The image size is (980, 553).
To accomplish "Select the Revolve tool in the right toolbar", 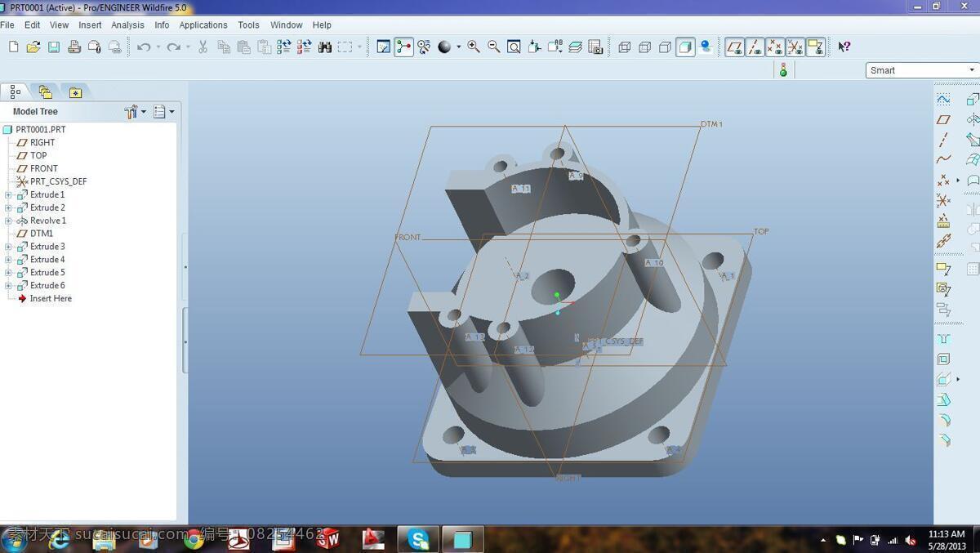I will click(x=973, y=120).
